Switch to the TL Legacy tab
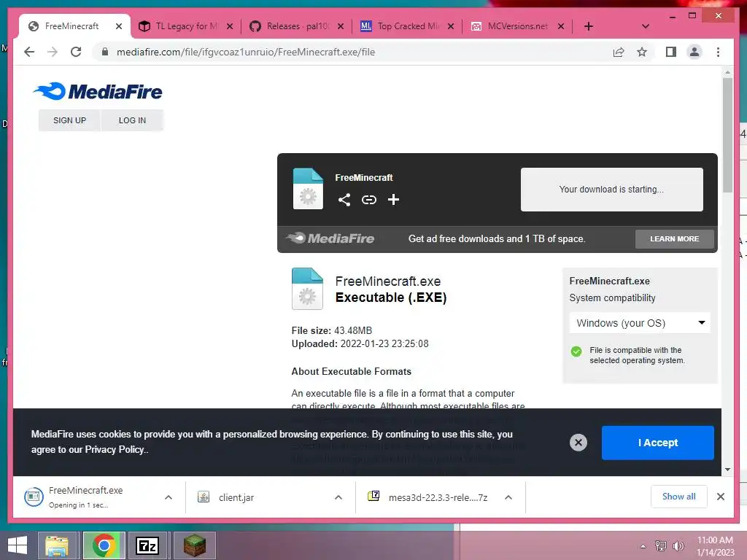Image resolution: width=747 pixels, height=560 pixels. [x=187, y=26]
